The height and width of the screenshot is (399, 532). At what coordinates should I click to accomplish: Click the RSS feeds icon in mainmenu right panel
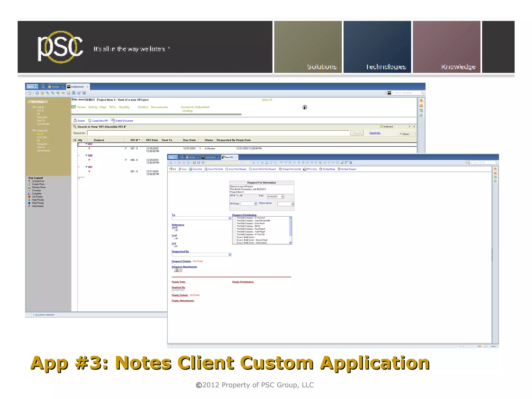(x=421, y=105)
